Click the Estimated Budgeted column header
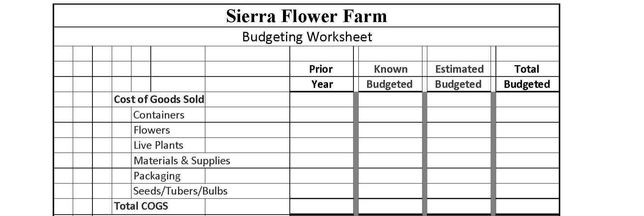This screenshot has height=216, width=644. tap(459, 76)
